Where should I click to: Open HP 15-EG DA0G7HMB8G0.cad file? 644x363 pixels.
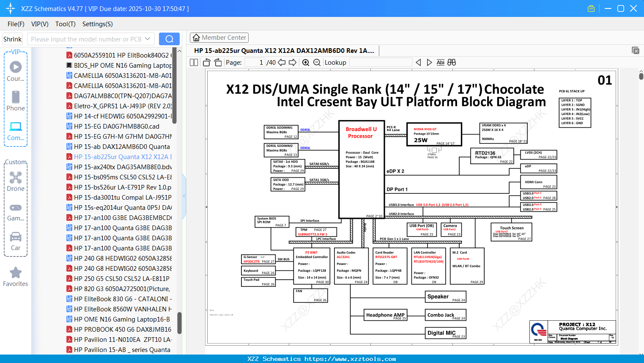pos(113,126)
